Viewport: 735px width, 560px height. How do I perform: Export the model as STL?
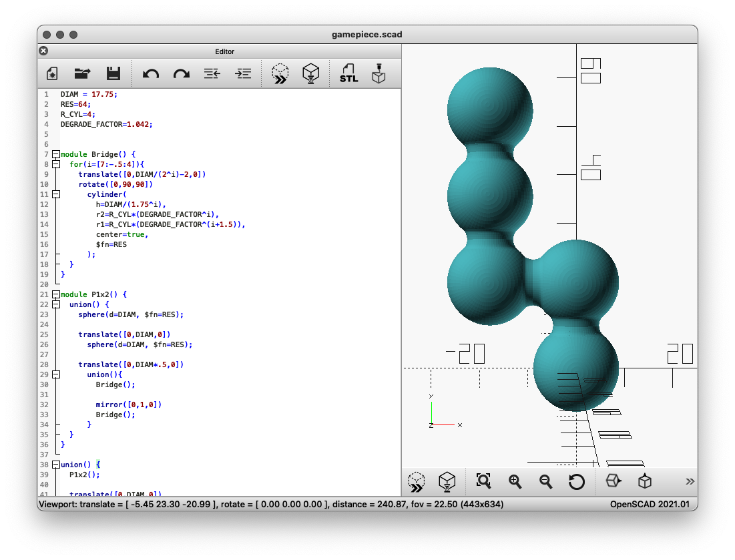(x=348, y=74)
